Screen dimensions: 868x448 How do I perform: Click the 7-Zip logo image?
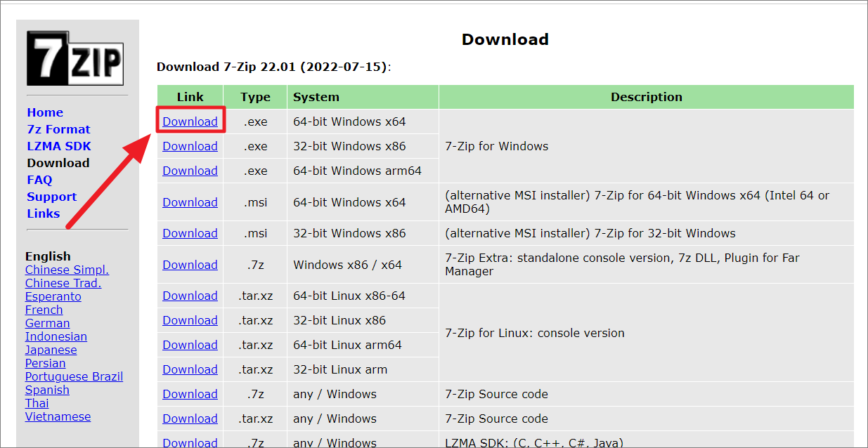pyautogui.click(x=75, y=58)
